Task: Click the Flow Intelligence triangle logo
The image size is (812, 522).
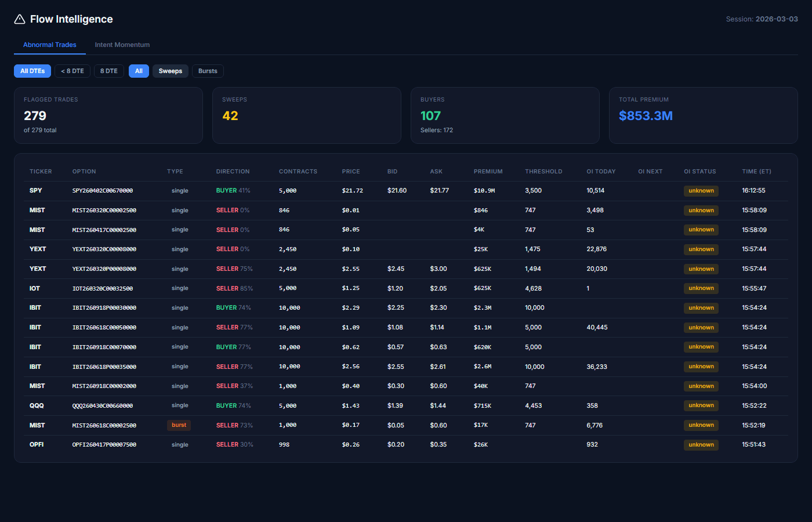Action: pos(19,19)
